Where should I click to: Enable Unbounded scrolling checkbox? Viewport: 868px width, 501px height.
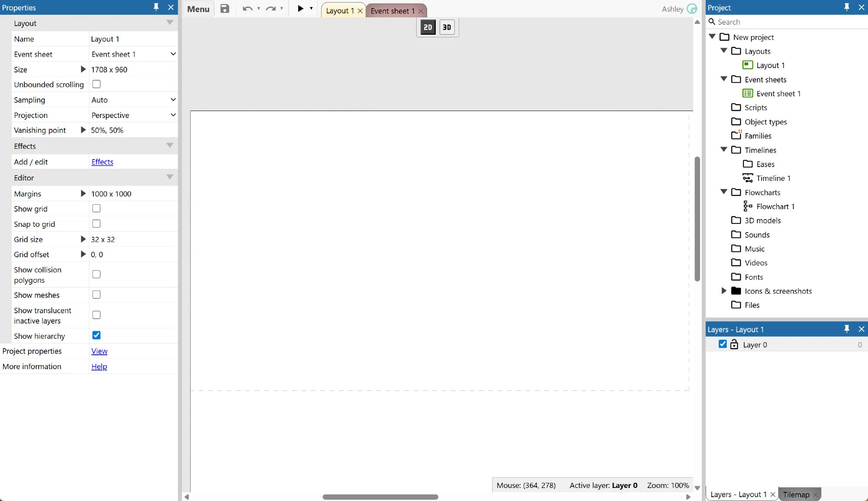[96, 84]
